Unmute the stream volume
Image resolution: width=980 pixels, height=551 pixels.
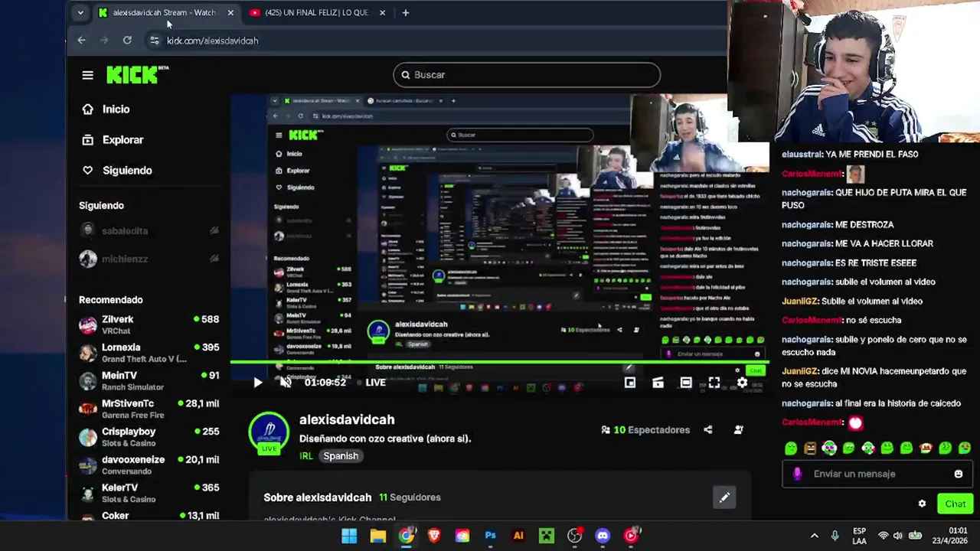pyautogui.click(x=286, y=383)
